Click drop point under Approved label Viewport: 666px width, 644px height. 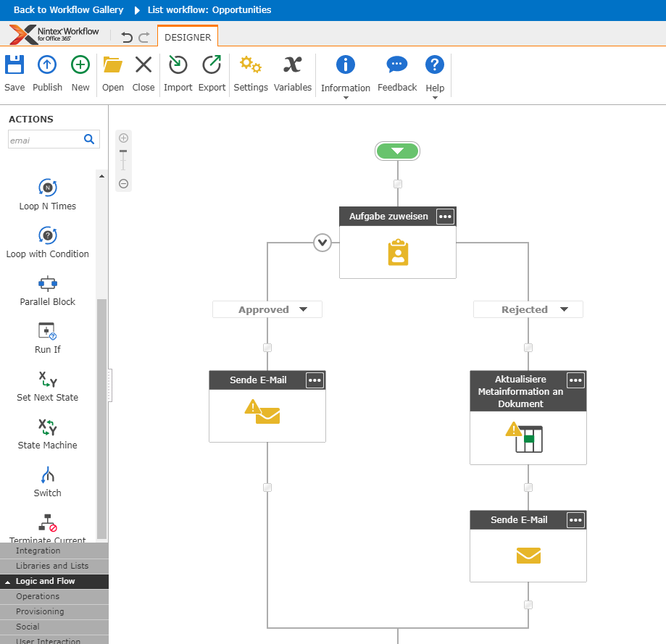[267, 348]
